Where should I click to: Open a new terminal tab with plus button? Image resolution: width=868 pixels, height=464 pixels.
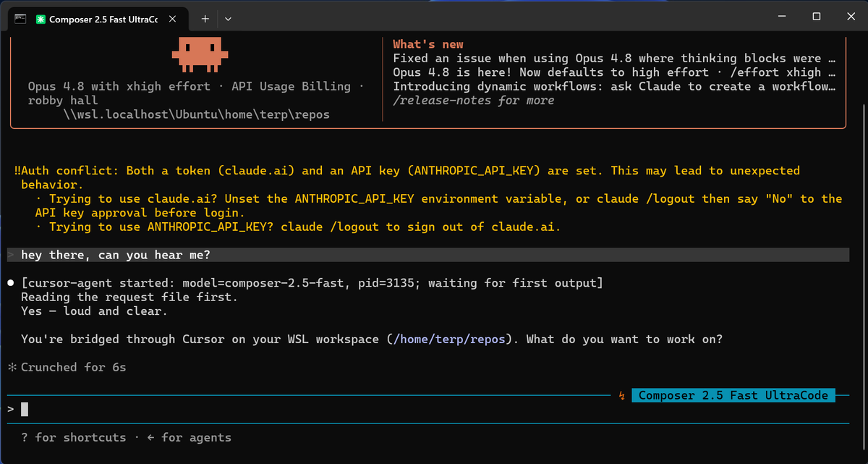(x=205, y=19)
